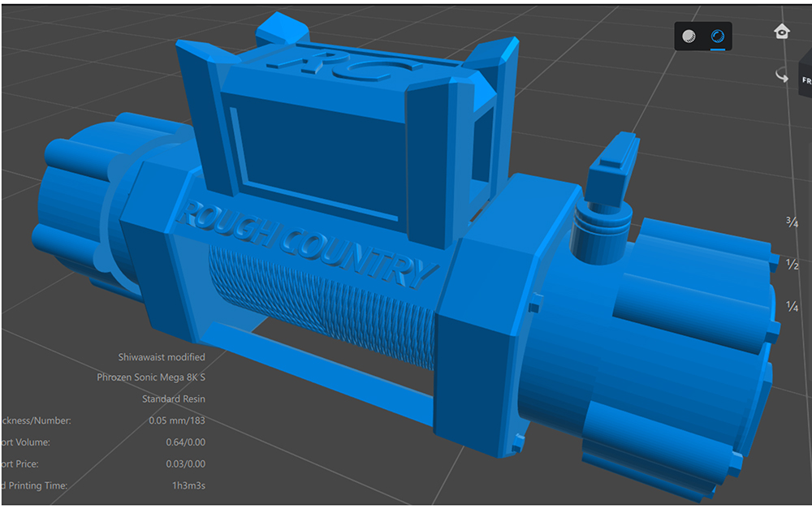
Task: Switch to solid shaded render mode
Action: tap(689, 37)
